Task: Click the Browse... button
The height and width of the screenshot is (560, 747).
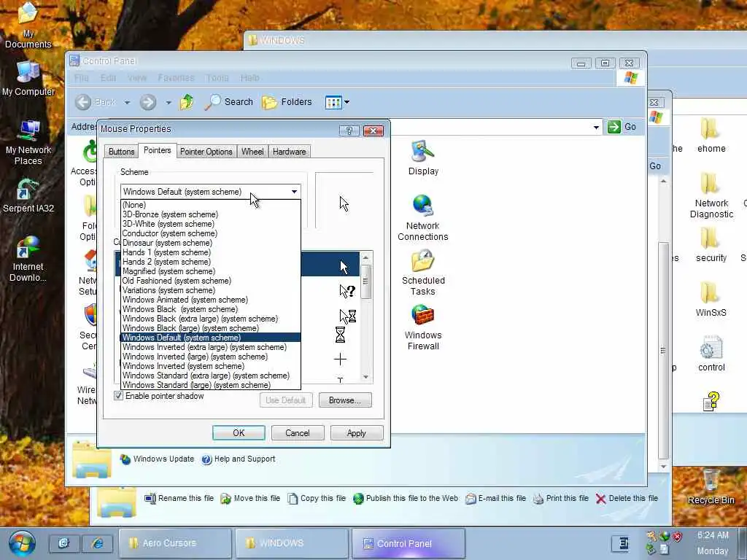Action: pos(345,400)
